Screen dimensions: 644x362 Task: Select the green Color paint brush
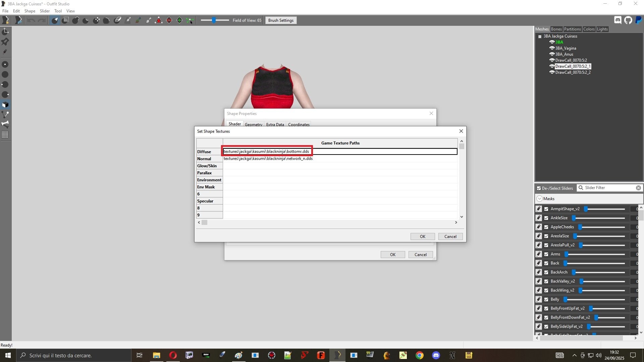138,20
